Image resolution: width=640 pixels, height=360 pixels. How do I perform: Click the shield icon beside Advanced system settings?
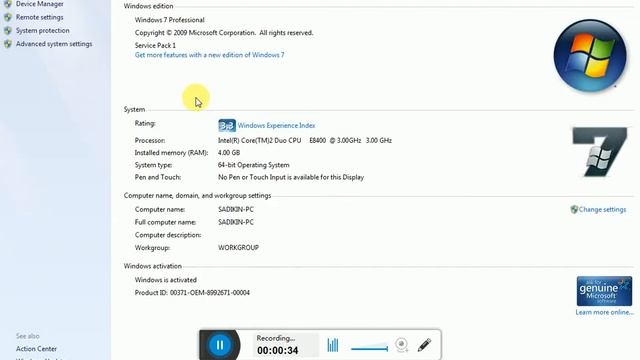tap(8, 44)
